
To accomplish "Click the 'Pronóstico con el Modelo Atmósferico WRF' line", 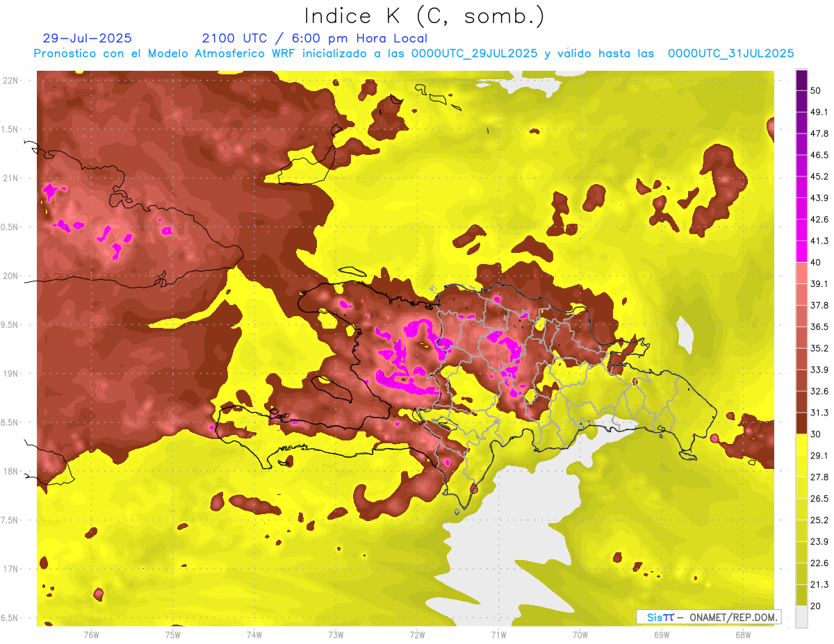I will coord(414,53).
